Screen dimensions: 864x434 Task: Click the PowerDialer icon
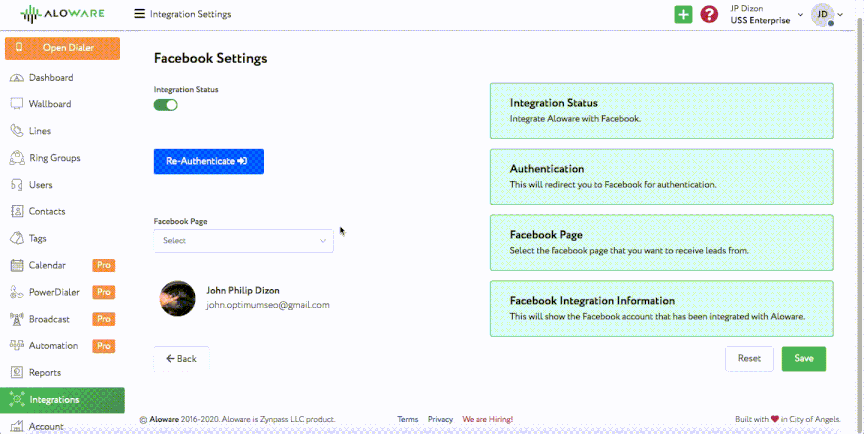(17, 292)
